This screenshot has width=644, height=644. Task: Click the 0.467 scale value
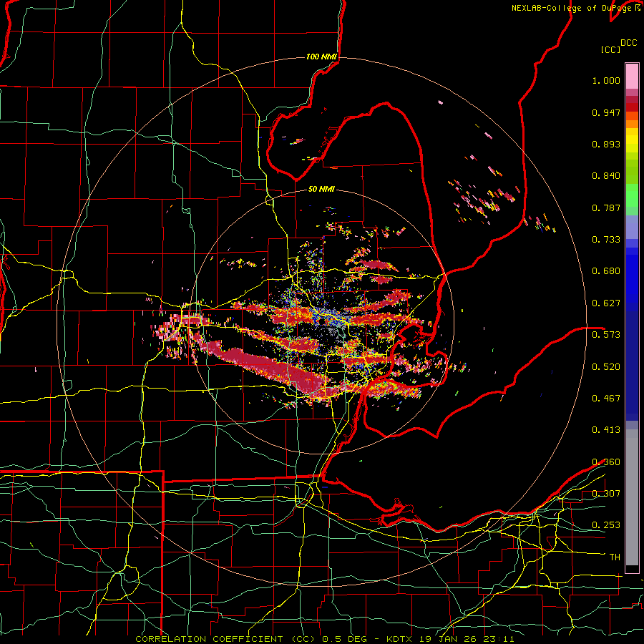coord(606,399)
